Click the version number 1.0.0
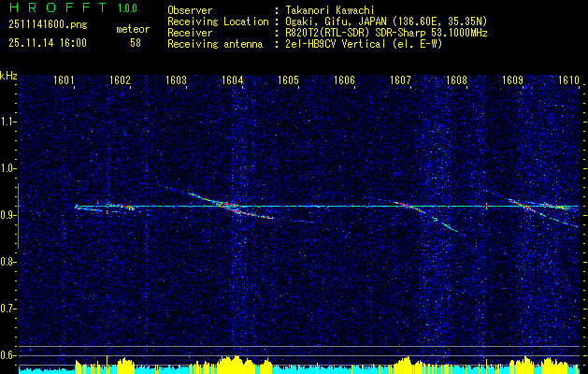The width and height of the screenshot is (588, 374). click(127, 8)
